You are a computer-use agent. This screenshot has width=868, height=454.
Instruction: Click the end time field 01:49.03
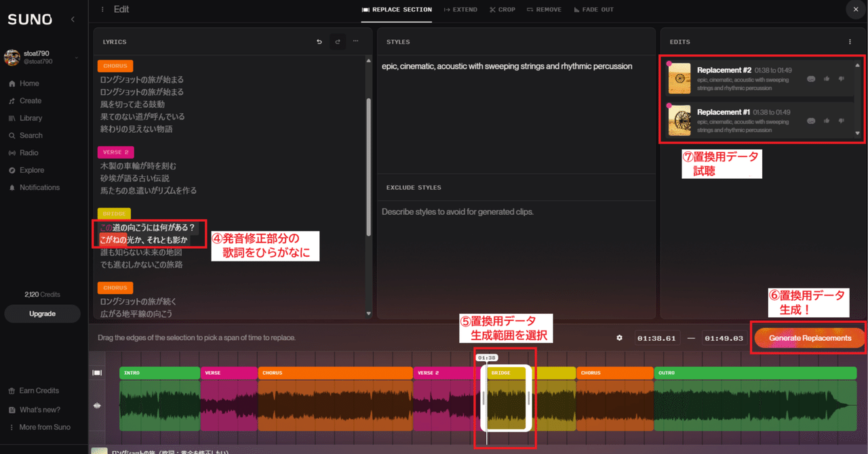724,337
